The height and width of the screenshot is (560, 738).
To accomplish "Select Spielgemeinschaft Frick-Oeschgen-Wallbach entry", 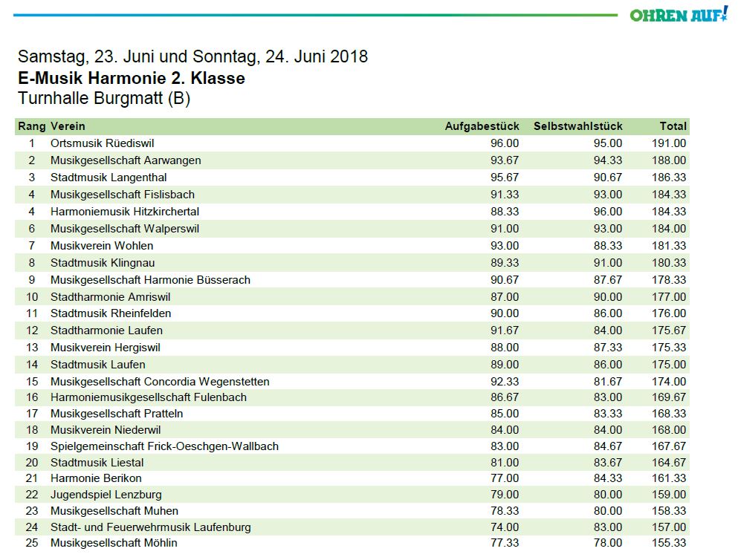I will [164, 446].
